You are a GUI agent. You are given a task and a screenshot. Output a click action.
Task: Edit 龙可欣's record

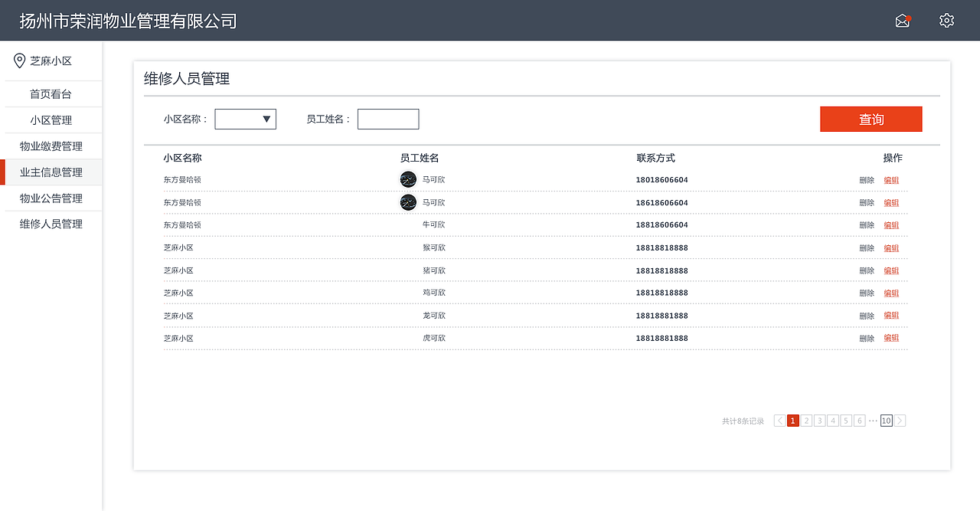click(891, 316)
